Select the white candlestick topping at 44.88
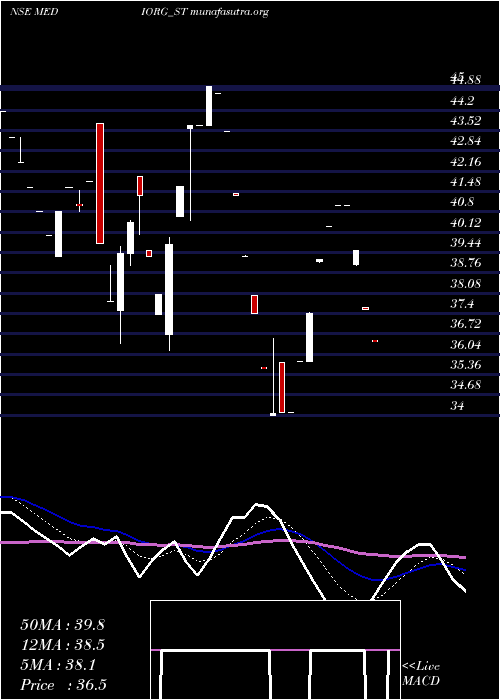This screenshot has height=700, width=500. point(209,106)
